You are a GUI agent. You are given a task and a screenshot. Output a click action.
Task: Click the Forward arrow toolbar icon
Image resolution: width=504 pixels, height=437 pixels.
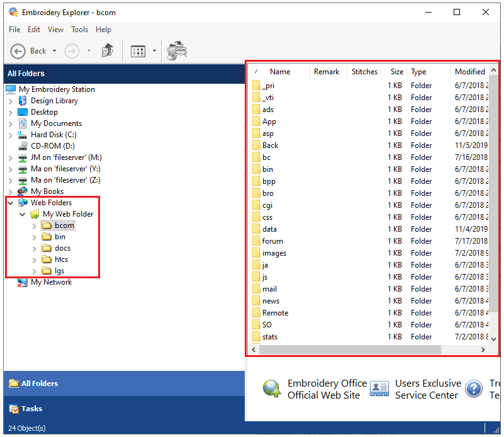click(x=72, y=51)
